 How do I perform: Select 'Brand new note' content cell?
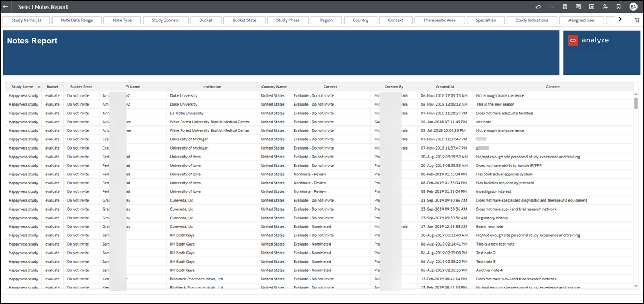pos(553,226)
